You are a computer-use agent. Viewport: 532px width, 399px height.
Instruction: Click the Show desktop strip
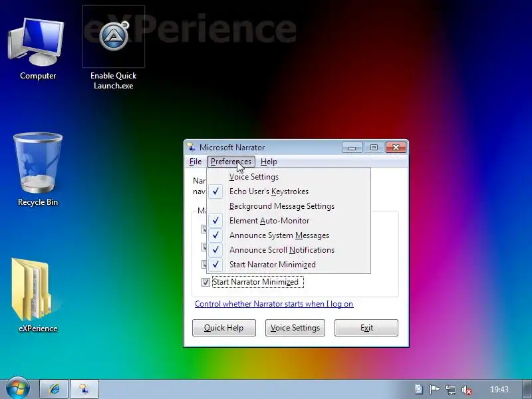[x=527, y=389]
